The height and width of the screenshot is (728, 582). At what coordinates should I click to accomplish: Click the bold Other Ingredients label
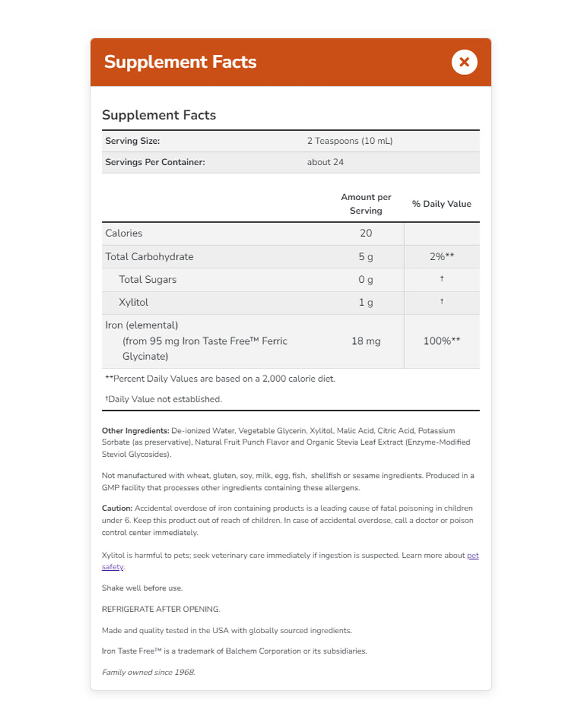[135, 431]
